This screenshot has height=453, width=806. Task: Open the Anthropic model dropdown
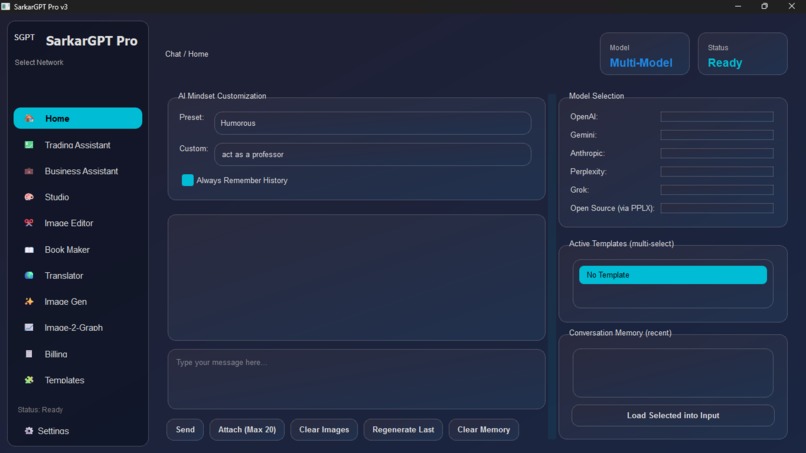point(717,153)
